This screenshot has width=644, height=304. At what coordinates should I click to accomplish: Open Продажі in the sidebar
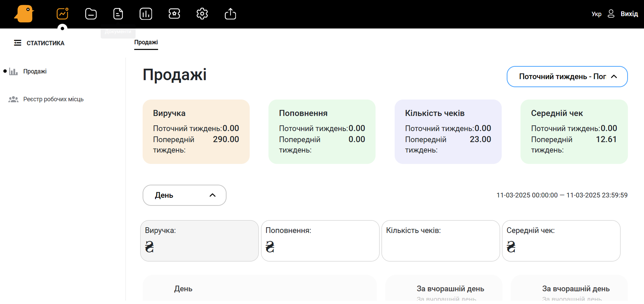[x=35, y=71]
